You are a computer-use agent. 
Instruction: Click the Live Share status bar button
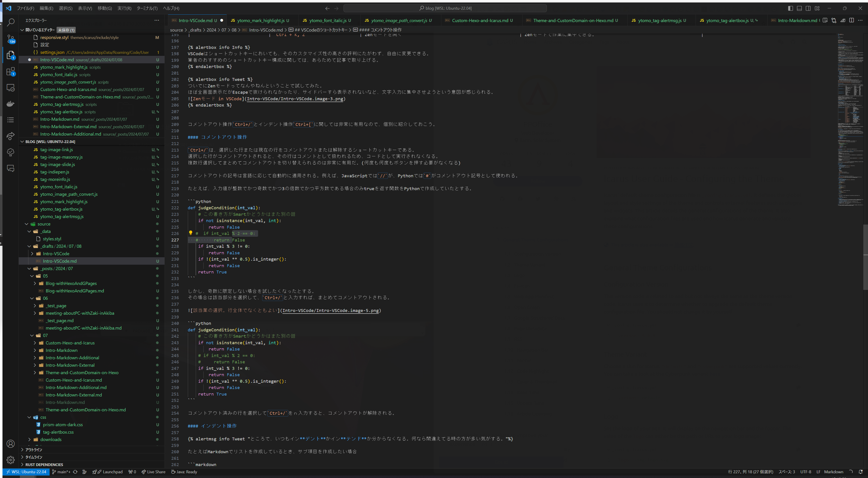154,472
